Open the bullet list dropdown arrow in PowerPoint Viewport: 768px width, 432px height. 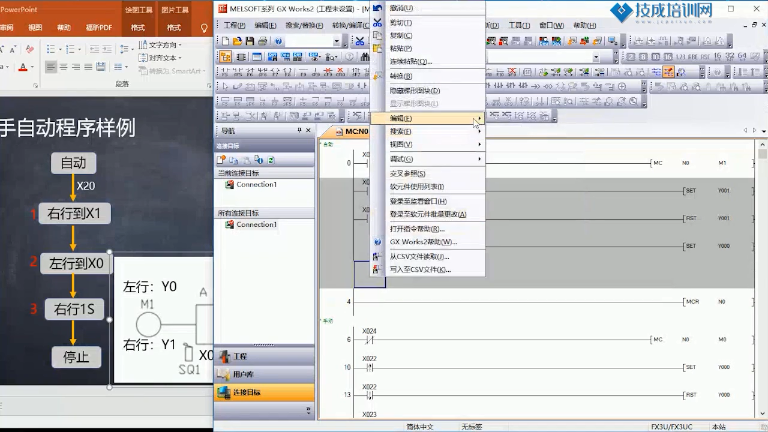click(60, 49)
